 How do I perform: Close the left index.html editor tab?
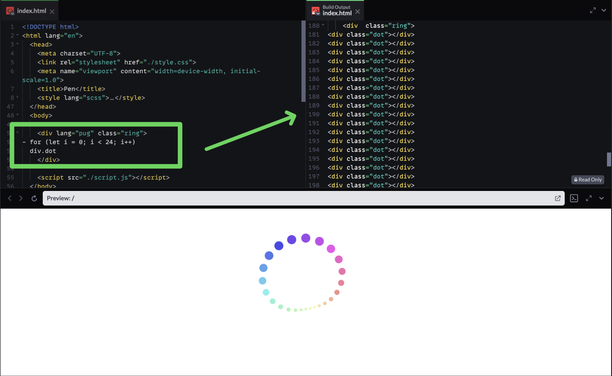tap(52, 11)
